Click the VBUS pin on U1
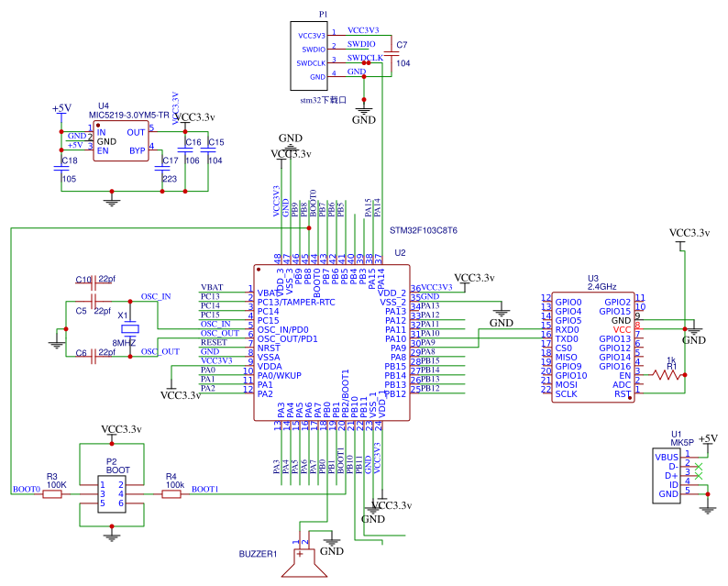This screenshot has height=586, width=728. click(x=667, y=457)
